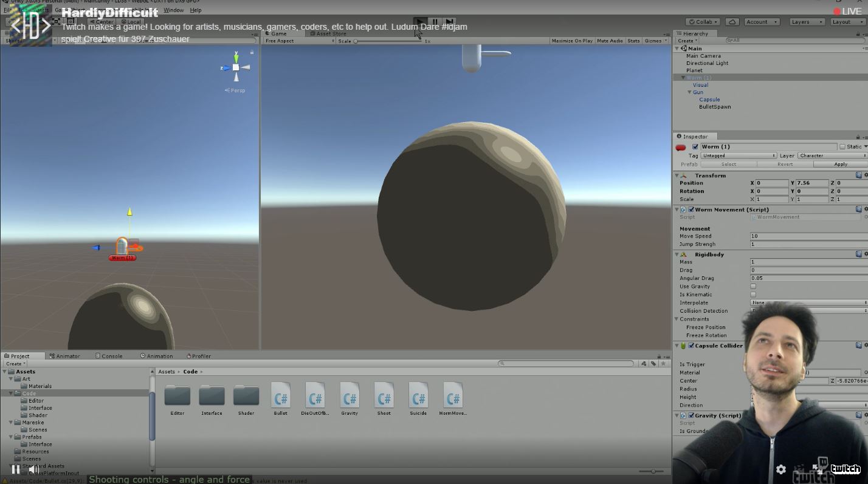868x484 pixels.
Task: Click the Local handle orientation button
Action: point(131,22)
